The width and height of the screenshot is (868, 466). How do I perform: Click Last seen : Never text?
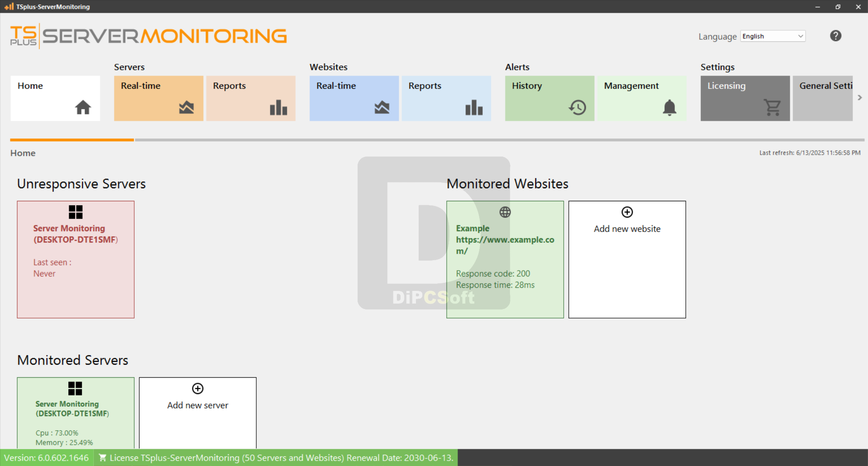52,268
